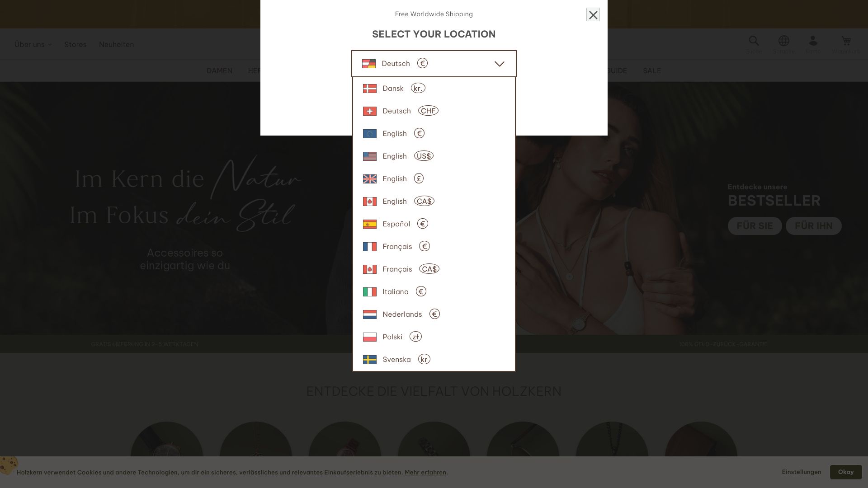
Task: Choose Svenska kr option
Action: point(434,360)
